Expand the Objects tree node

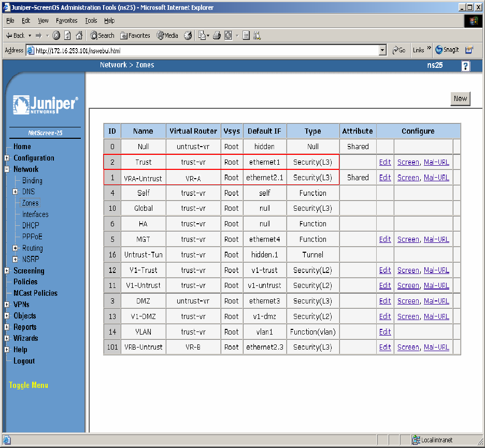coord(7,315)
